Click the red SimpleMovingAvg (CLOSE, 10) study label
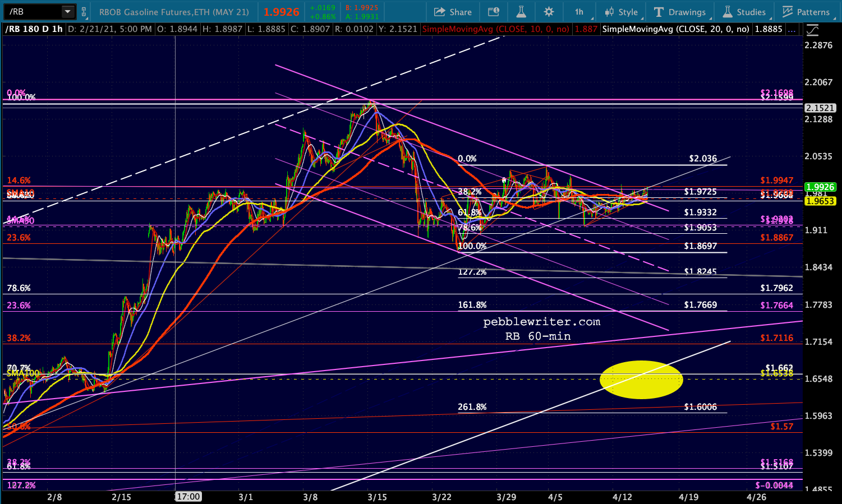The width and height of the screenshot is (842, 504). (496, 29)
